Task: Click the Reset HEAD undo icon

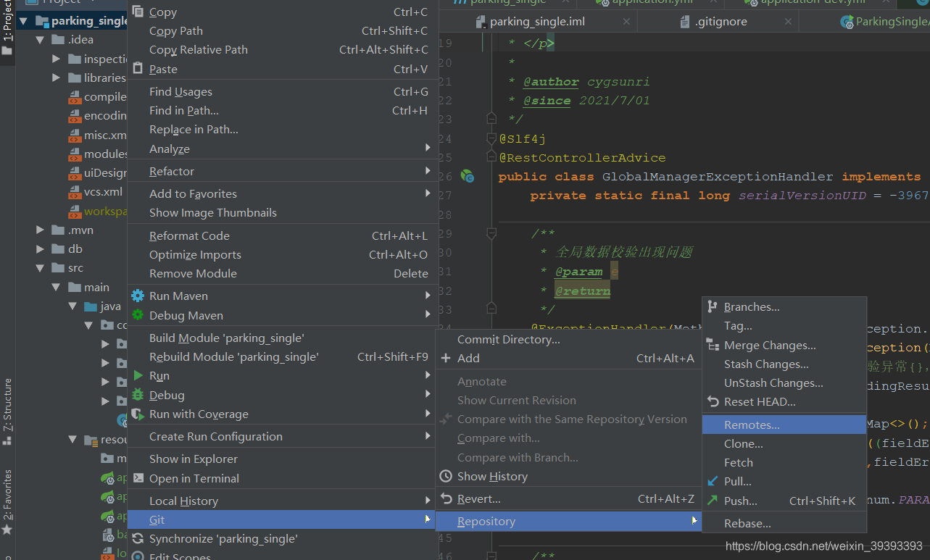Action: tap(713, 401)
